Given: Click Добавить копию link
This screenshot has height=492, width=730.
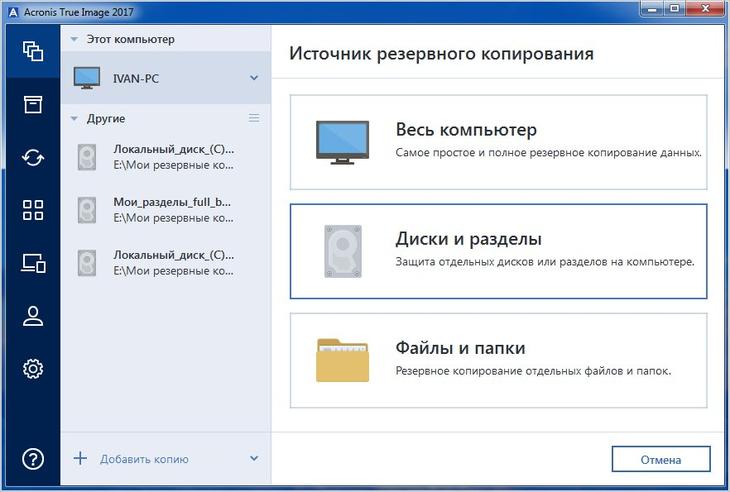Looking at the screenshot, I should pyautogui.click(x=144, y=459).
